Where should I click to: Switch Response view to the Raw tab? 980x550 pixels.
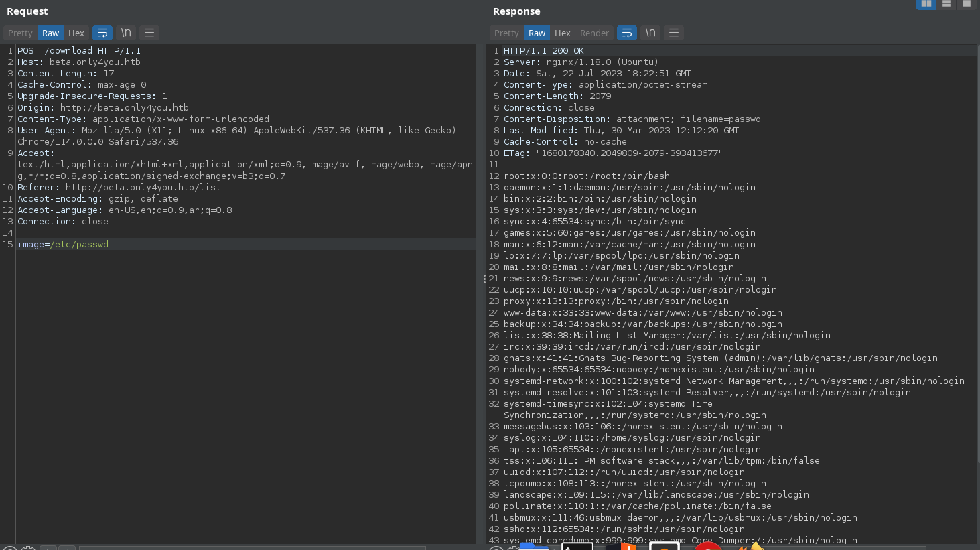click(x=537, y=33)
